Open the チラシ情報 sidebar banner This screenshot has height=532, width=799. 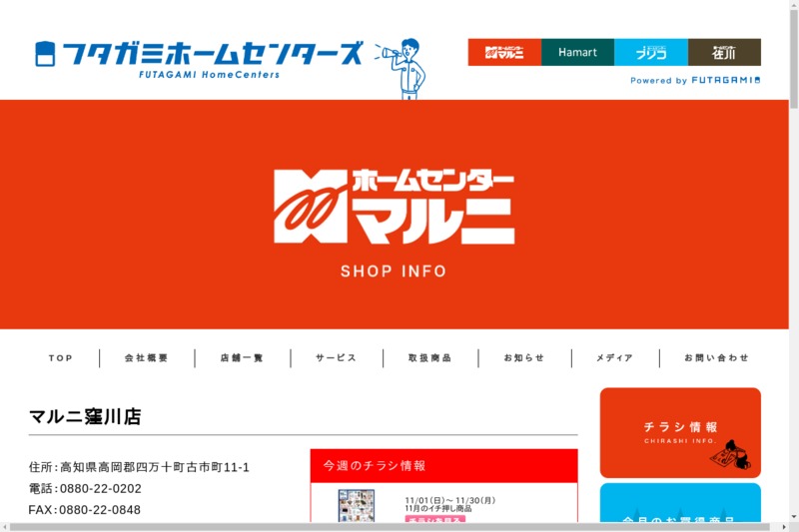point(680,433)
